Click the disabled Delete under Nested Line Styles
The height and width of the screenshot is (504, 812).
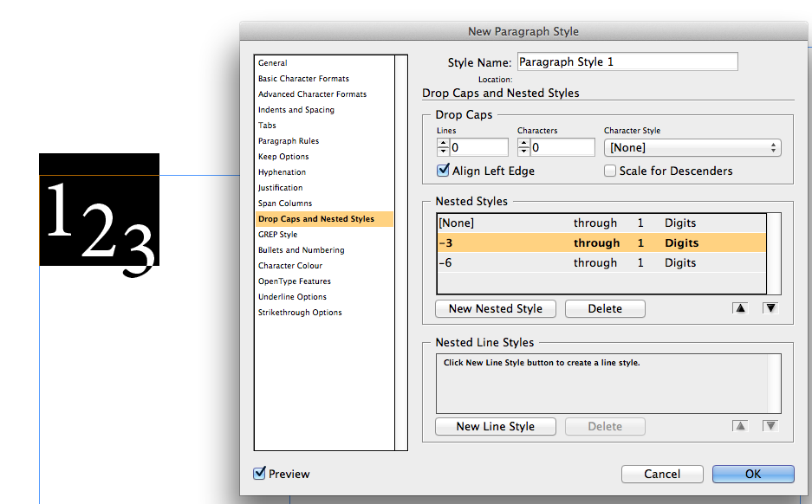[605, 426]
